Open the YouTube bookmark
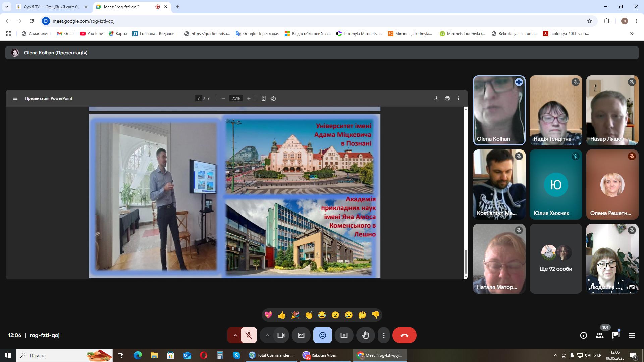Screen dimensions: 644x362 92,34
